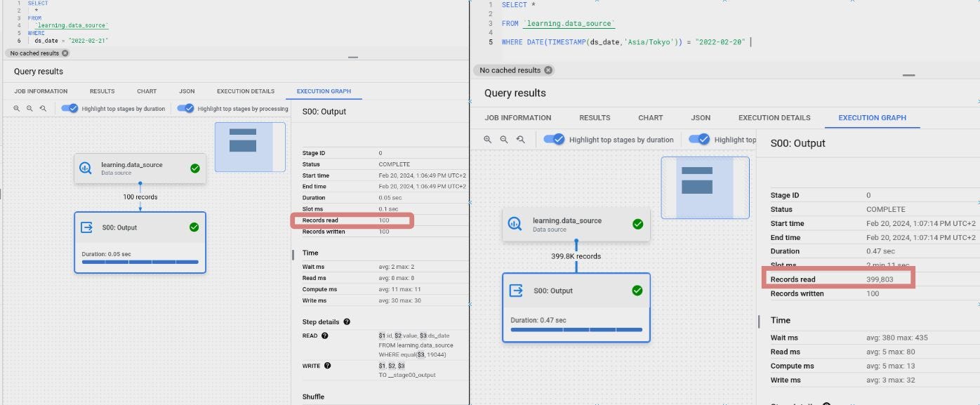The height and width of the screenshot is (405, 980).
Task: Click the green check on the right learning.data_source node
Action: [637, 224]
